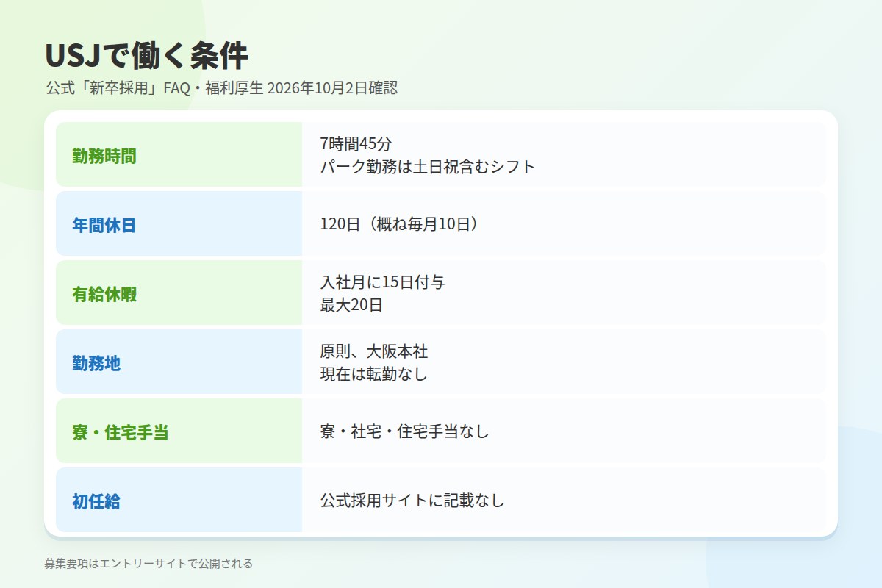This screenshot has width=882, height=588.
Task: Select the value '7時間45分'
Action: tap(356, 144)
